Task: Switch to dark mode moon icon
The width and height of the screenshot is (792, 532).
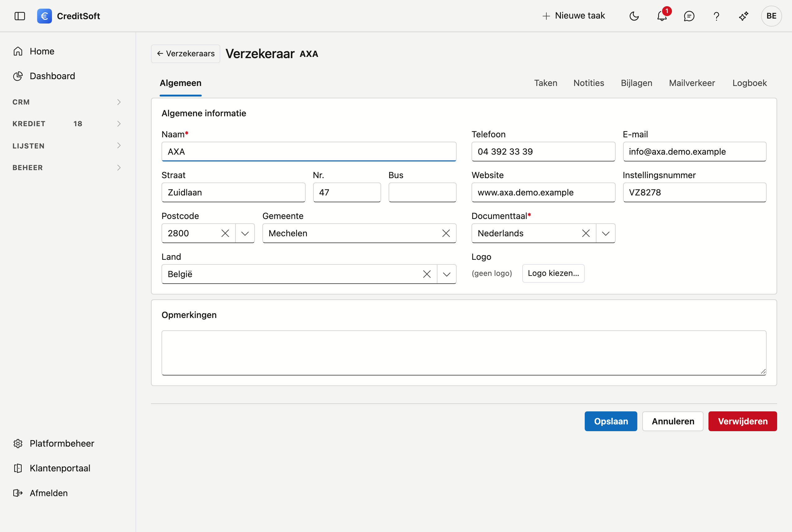Action: (x=634, y=16)
